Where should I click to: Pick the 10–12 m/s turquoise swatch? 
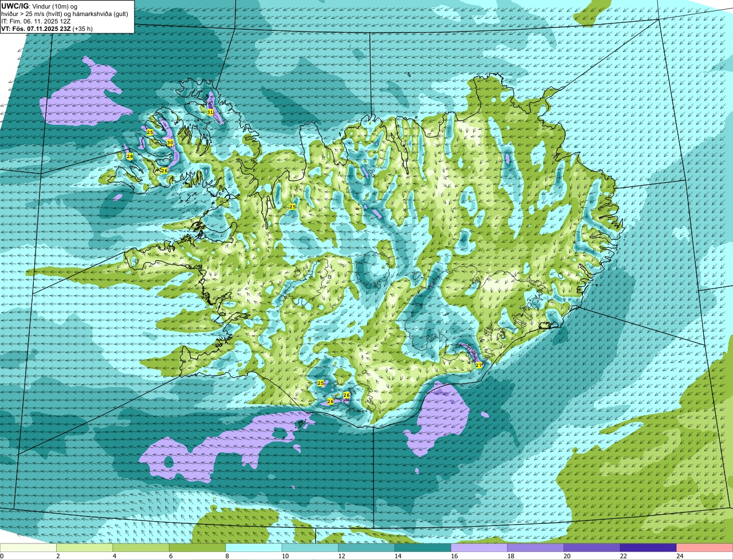click(x=310, y=548)
